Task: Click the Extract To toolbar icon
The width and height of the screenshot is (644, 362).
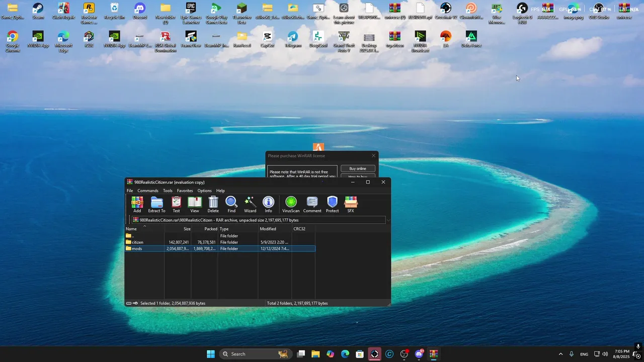Action: [x=156, y=205]
